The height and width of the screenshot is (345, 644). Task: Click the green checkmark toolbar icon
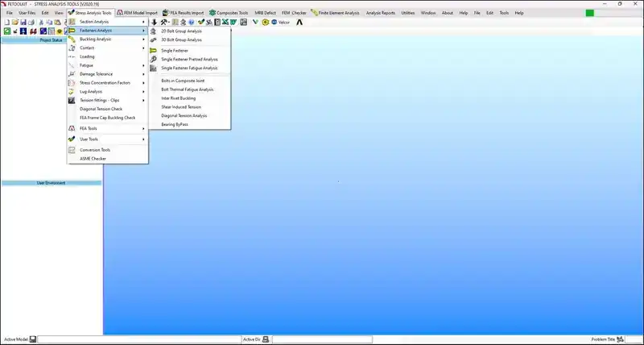pos(201,23)
